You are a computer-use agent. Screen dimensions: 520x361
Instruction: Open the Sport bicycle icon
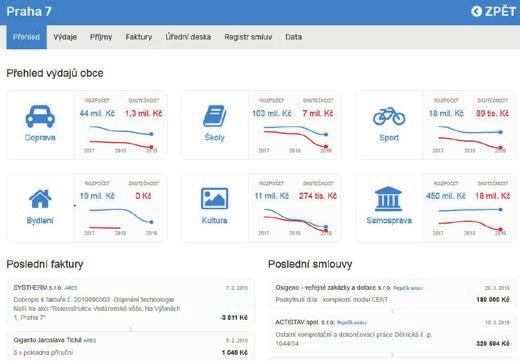coord(389,116)
